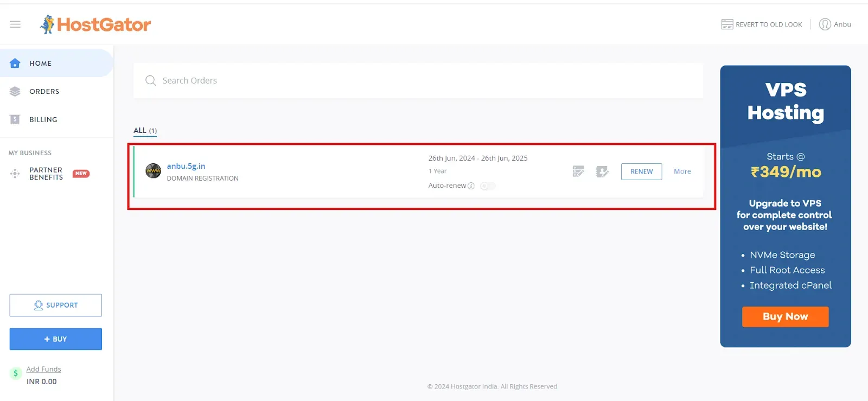Click More for the anbu.5g.in order

pos(682,171)
